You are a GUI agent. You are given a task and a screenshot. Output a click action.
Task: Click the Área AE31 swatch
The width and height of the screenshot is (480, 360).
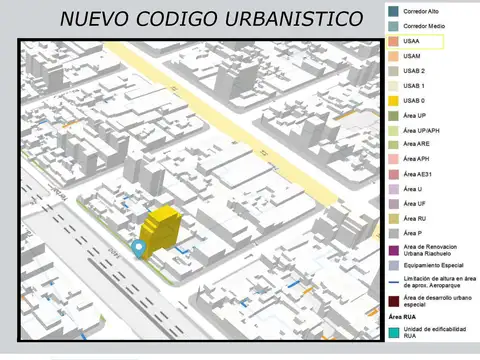pos(393,174)
